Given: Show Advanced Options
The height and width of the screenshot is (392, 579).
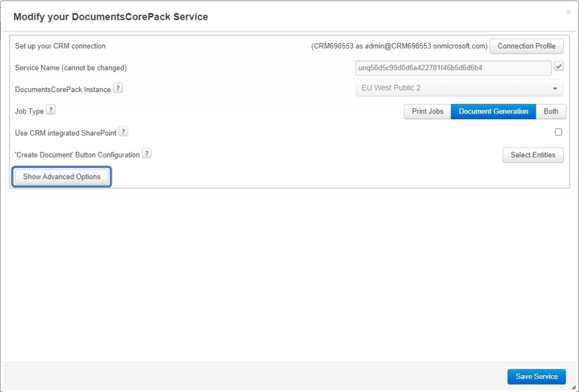Looking at the screenshot, I should [62, 177].
